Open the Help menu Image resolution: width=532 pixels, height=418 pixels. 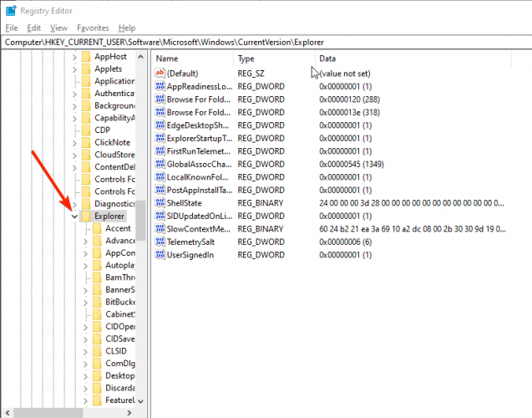coord(127,28)
